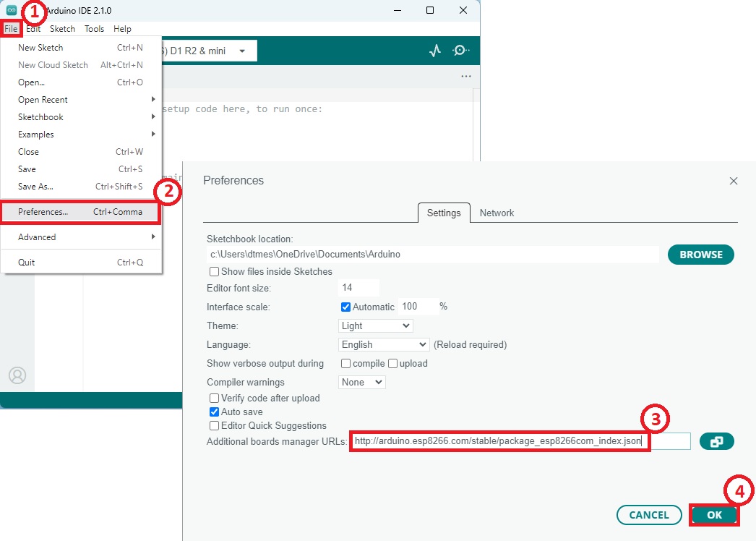Toggle Automatic interface scale checkbox
Viewport: 756px width, 541px height.
coord(345,307)
